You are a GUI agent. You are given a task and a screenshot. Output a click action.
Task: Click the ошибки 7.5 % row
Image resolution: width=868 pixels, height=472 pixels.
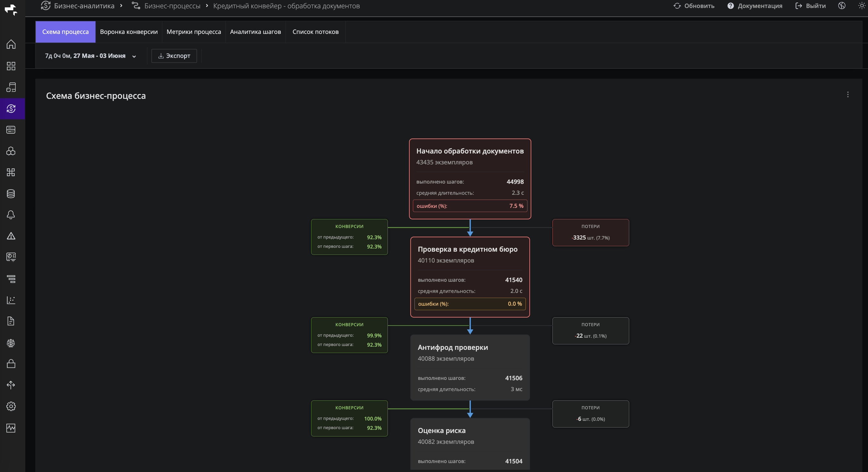point(470,206)
